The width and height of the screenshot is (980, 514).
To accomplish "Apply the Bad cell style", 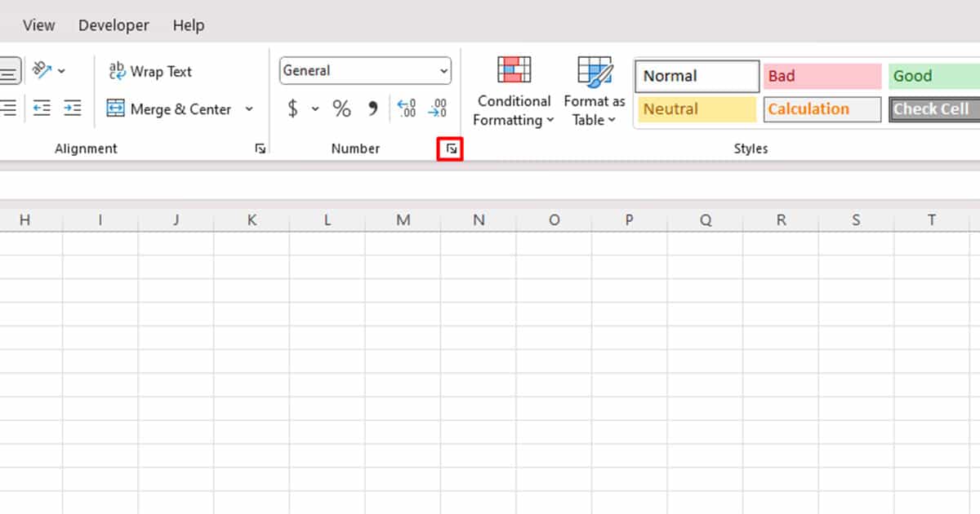I will [822, 76].
